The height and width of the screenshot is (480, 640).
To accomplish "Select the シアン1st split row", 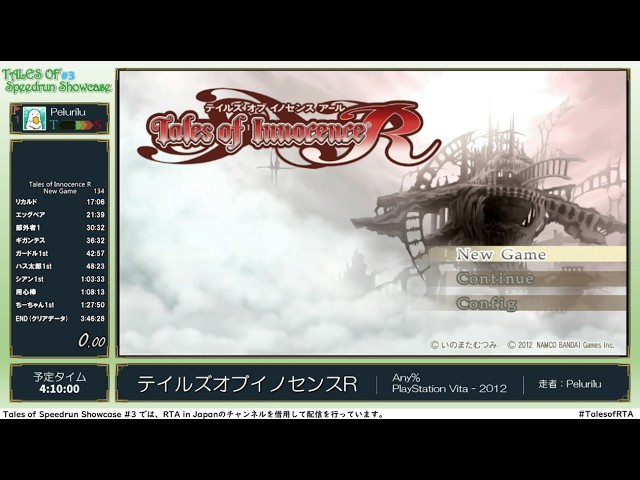I will pyautogui.click(x=60, y=279).
